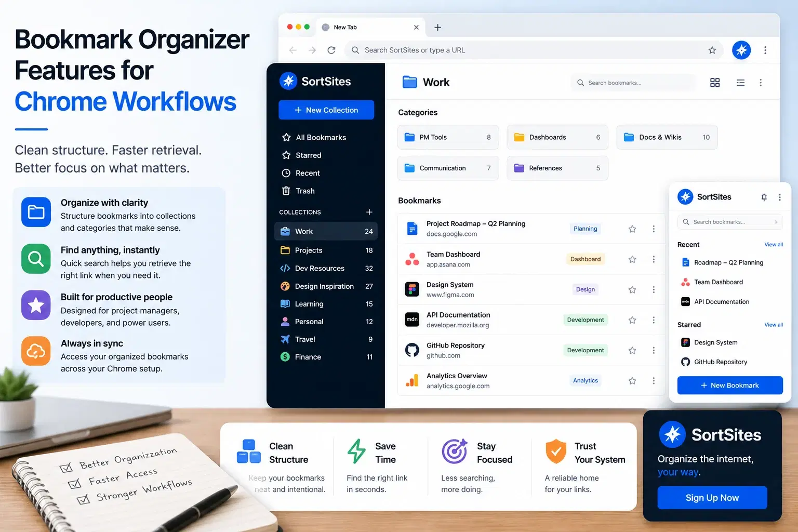Screen dimensions: 798x532
Task: Open more options for Team Dashboard bookmark
Action: pyautogui.click(x=654, y=259)
